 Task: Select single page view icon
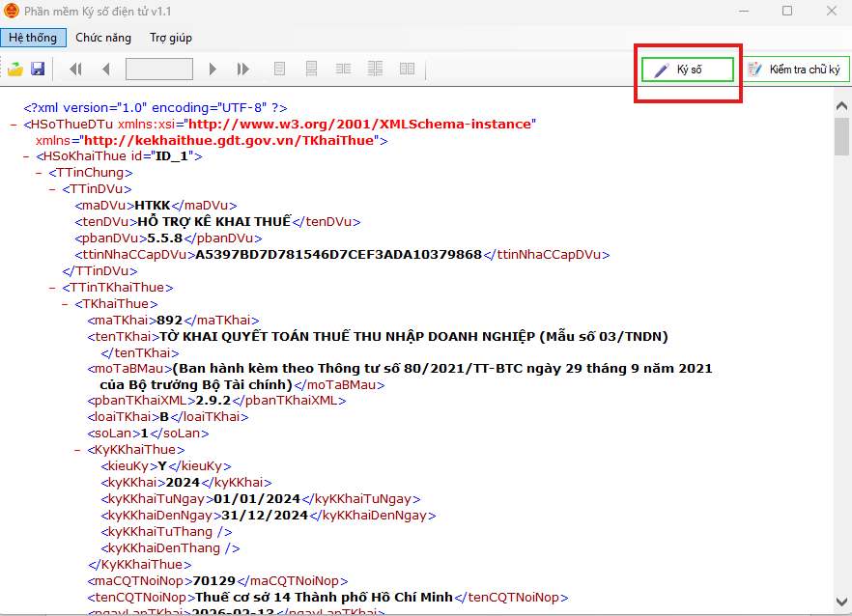280,70
